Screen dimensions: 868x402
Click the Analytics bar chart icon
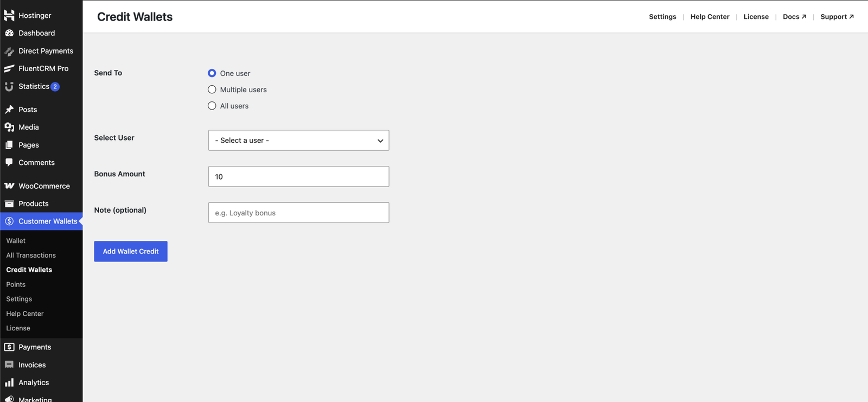9,382
